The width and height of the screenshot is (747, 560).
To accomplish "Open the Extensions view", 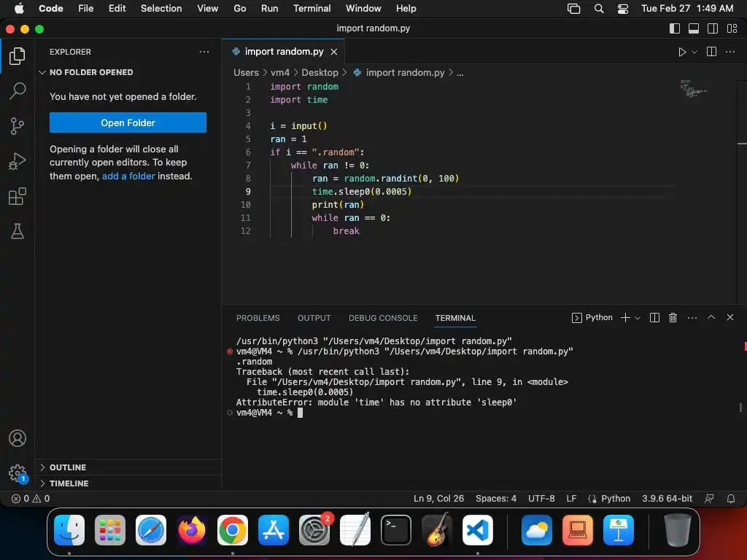I will 18,196.
